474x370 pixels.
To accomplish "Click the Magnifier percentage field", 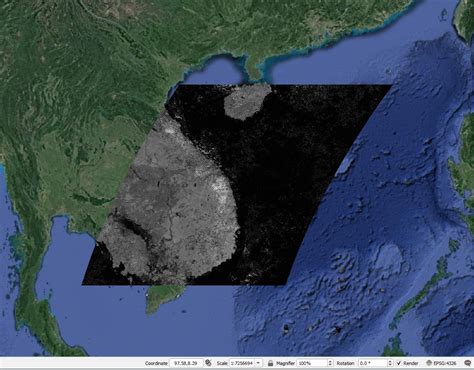I will pos(312,363).
